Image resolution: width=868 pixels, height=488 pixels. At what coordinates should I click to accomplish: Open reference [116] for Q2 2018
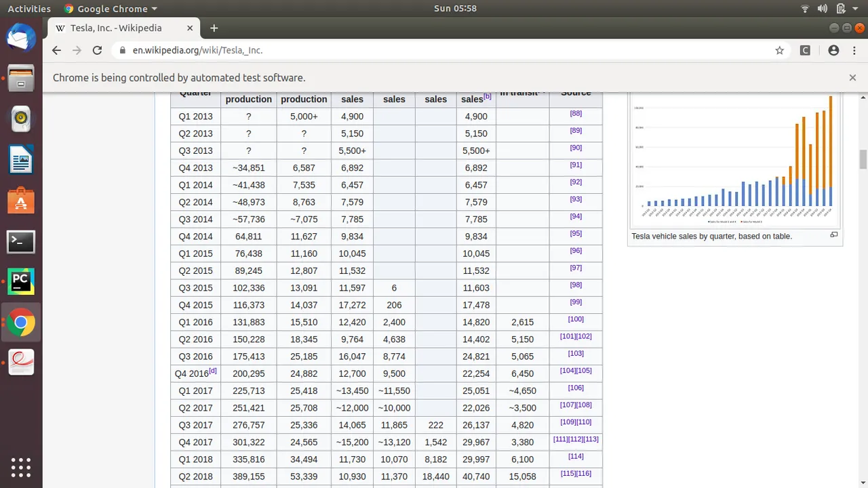tap(584, 474)
